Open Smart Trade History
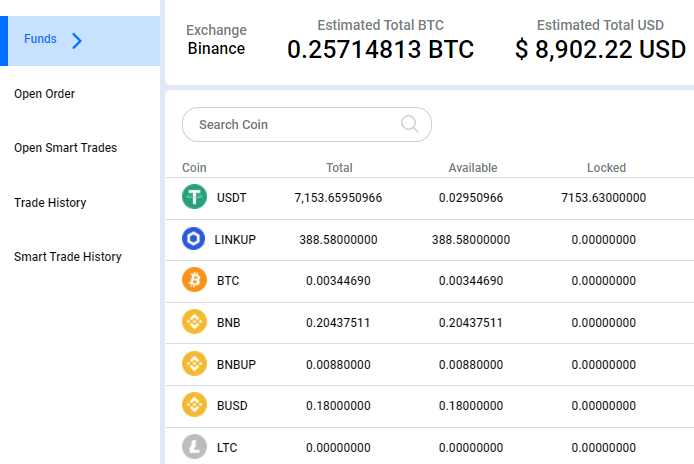 pyautogui.click(x=68, y=257)
